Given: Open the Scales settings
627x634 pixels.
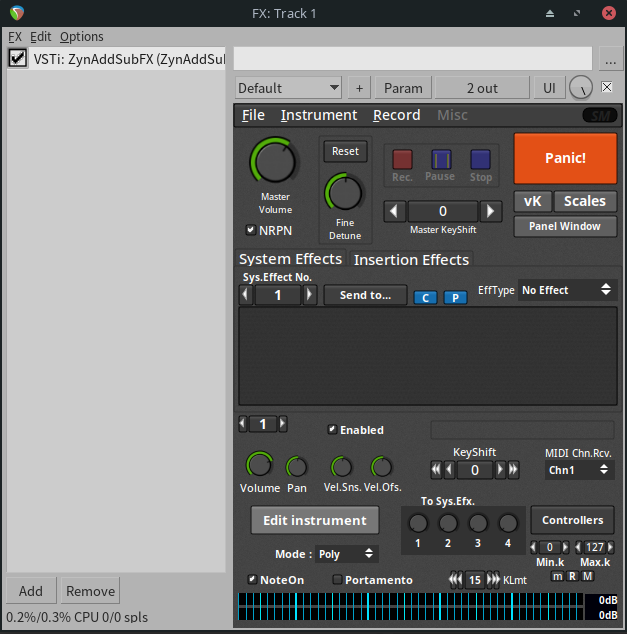Looking at the screenshot, I should point(585,201).
